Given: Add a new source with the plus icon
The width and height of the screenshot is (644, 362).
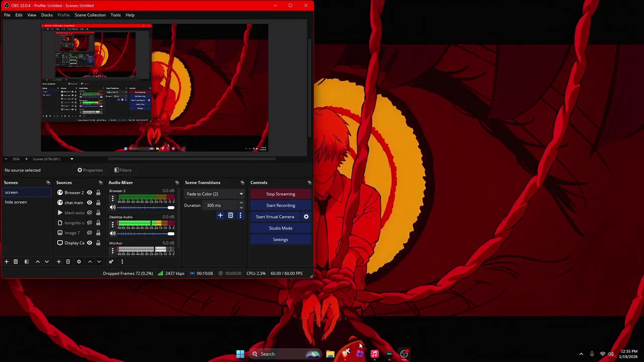Looking at the screenshot, I should click(x=59, y=261).
